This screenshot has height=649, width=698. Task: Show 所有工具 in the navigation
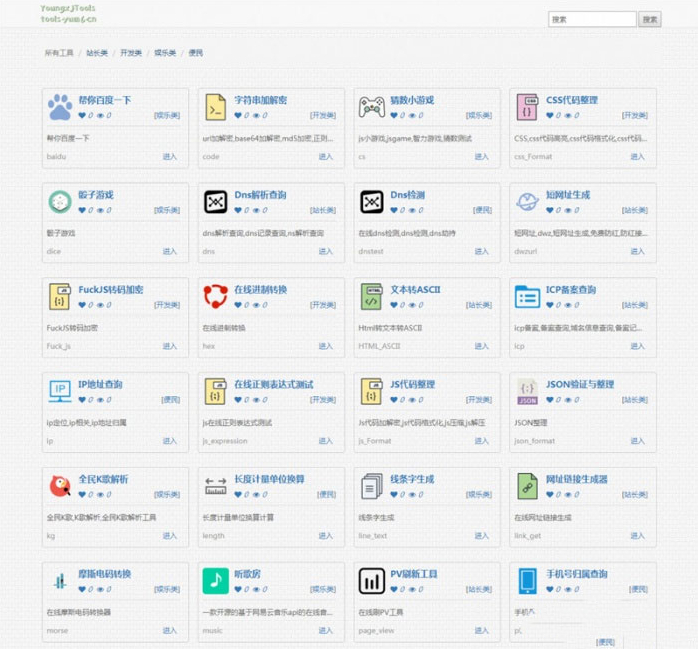point(59,53)
